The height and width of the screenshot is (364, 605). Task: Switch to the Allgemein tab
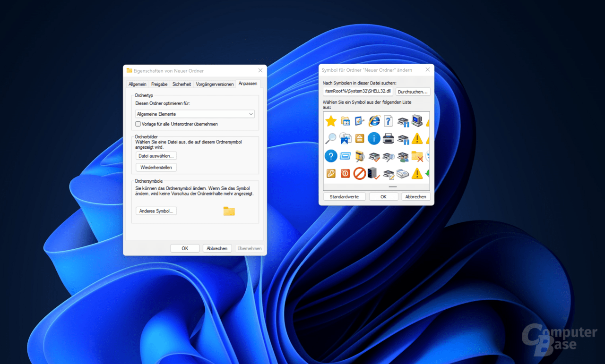pos(138,84)
